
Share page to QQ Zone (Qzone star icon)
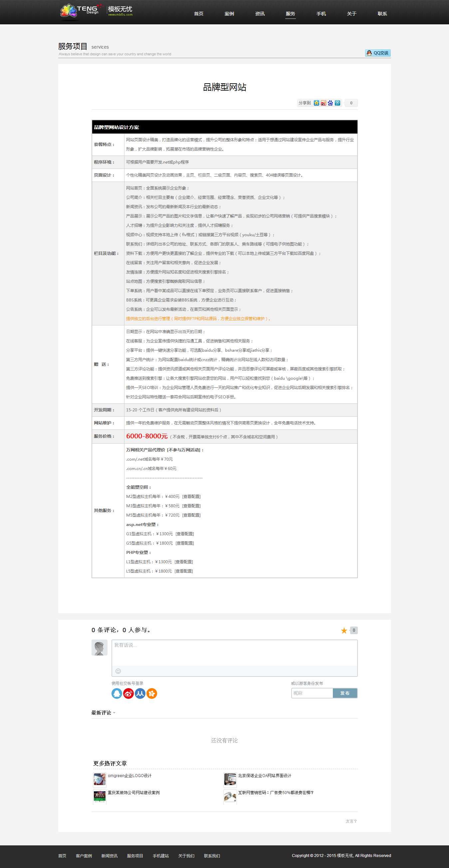[316, 103]
